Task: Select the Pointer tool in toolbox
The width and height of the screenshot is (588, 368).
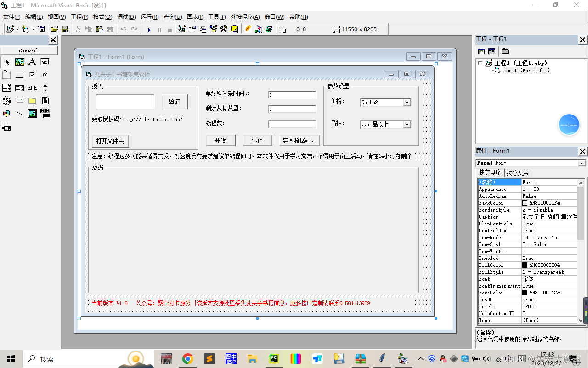Action: tap(7, 62)
